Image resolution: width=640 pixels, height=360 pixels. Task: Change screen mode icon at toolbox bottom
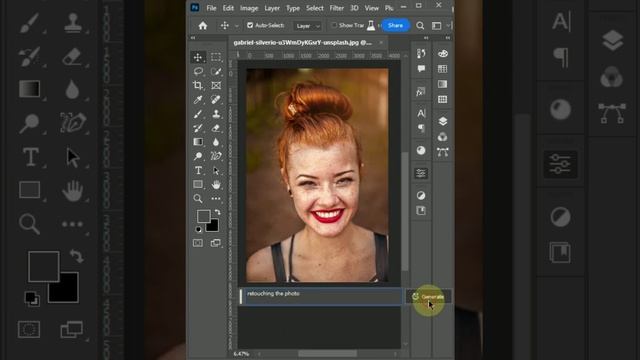tap(216, 243)
